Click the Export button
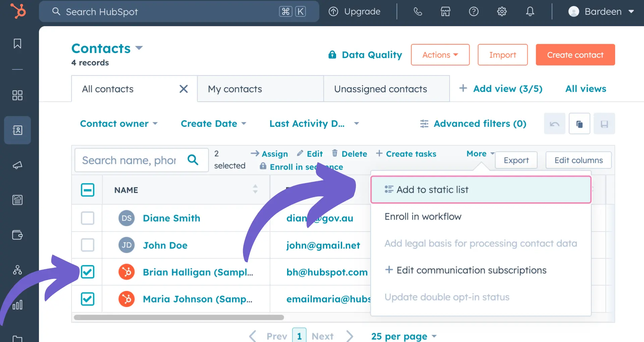This screenshot has width=644, height=342. click(516, 160)
